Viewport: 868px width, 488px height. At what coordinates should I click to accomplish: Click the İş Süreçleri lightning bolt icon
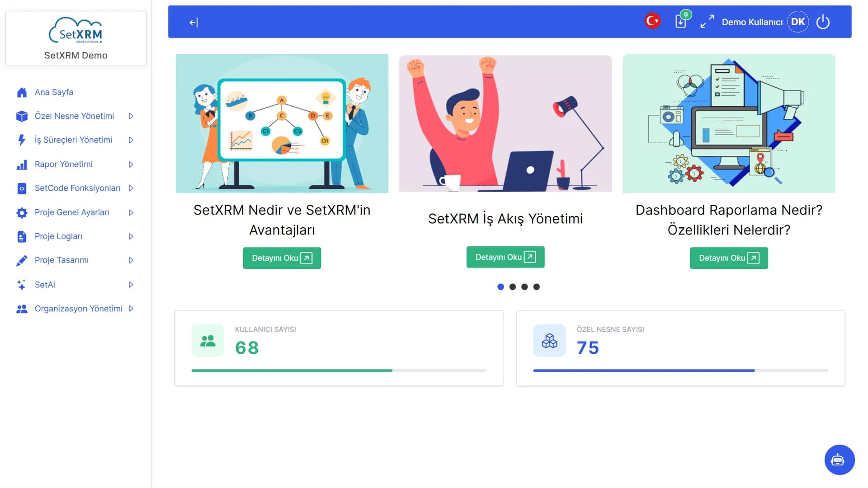22,140
